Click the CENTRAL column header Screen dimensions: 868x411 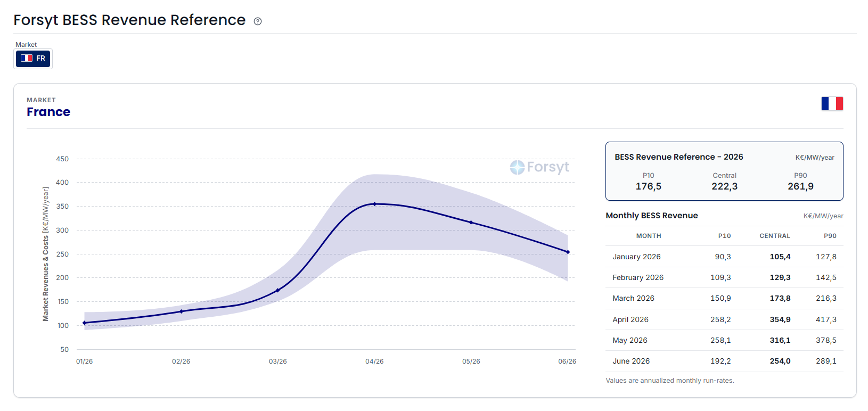click(x=775, y=236)
